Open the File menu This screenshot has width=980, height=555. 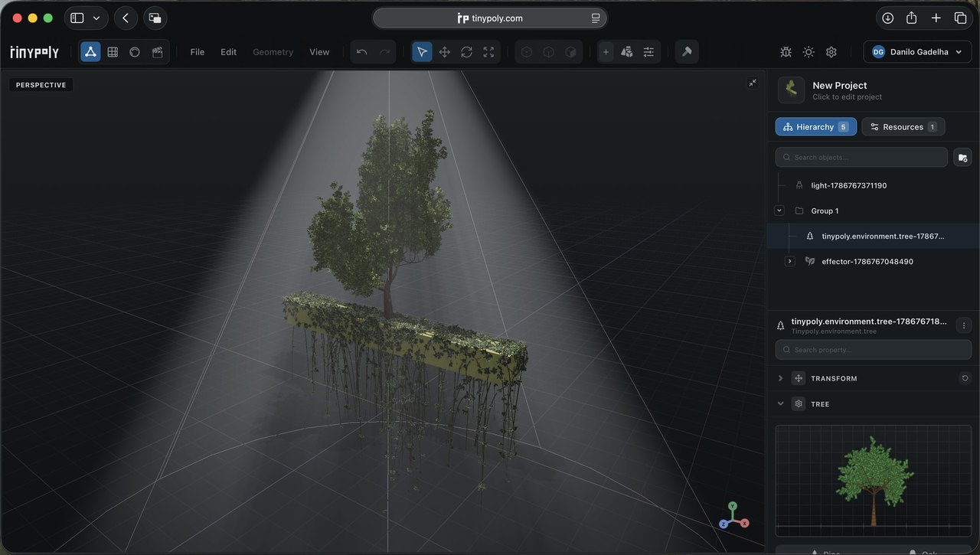coord(198,52)
